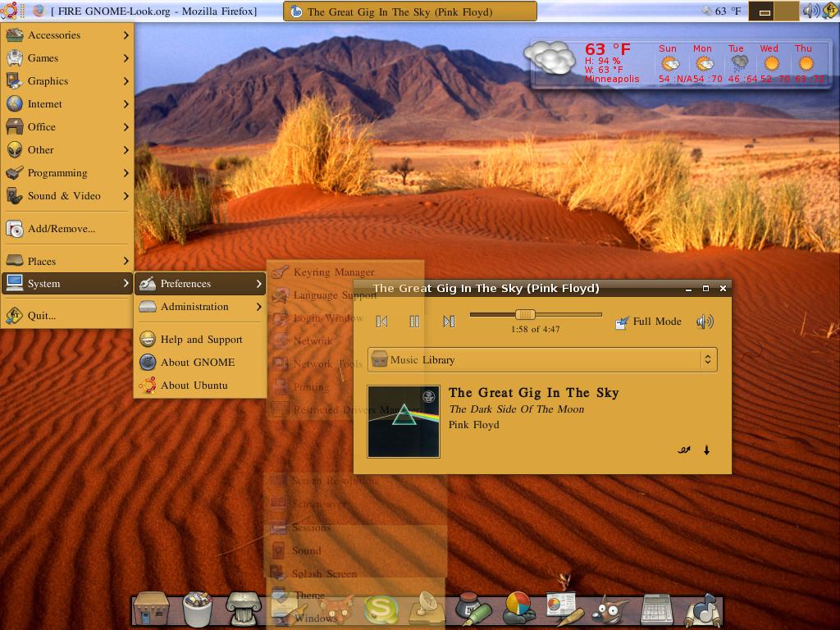This screenshot has width=840, height=630.
Task: Open the Internet menu category
Action: [x=67, y=104]
